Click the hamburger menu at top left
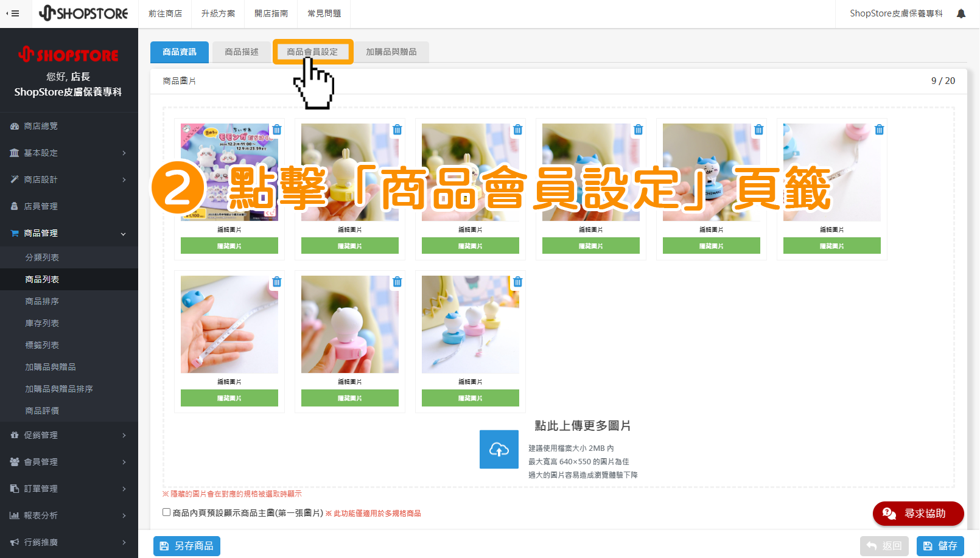 click(13, 13)
